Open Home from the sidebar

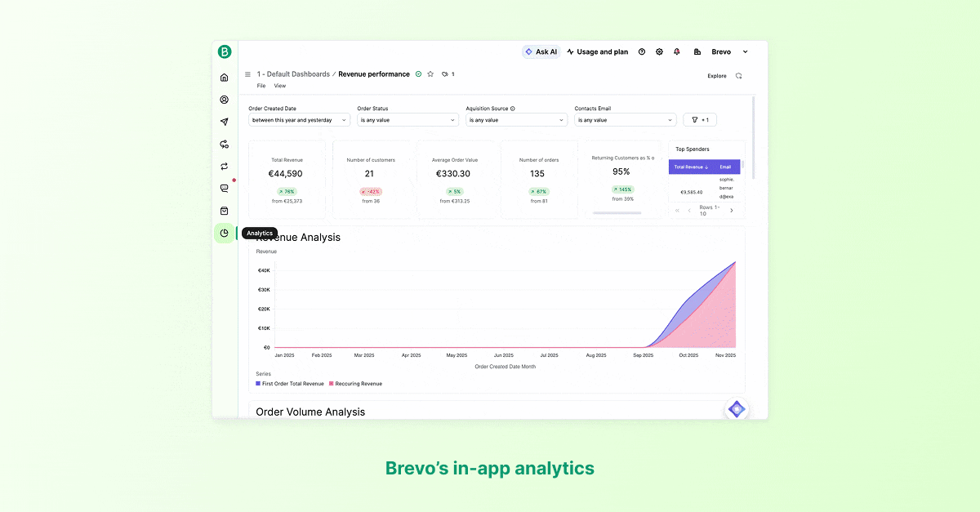(225, 78)
